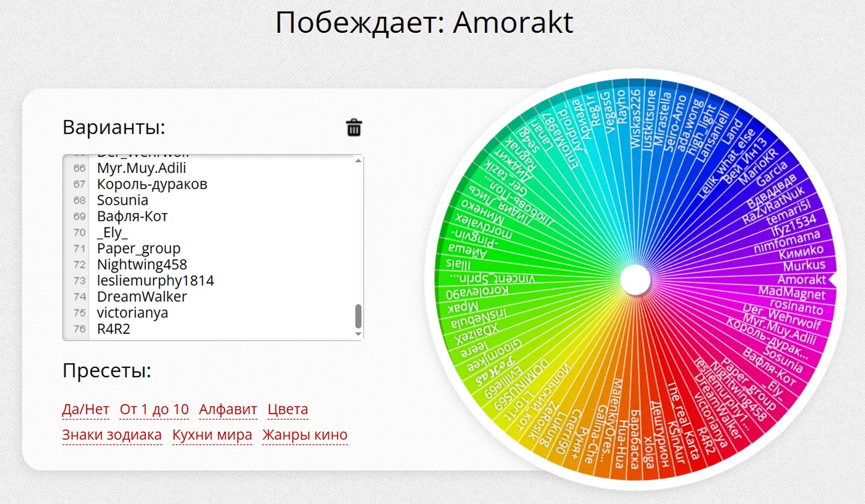Click the high_light wheel segment
The width and height of the screenshot is (865, 504).
coord(702,130)
